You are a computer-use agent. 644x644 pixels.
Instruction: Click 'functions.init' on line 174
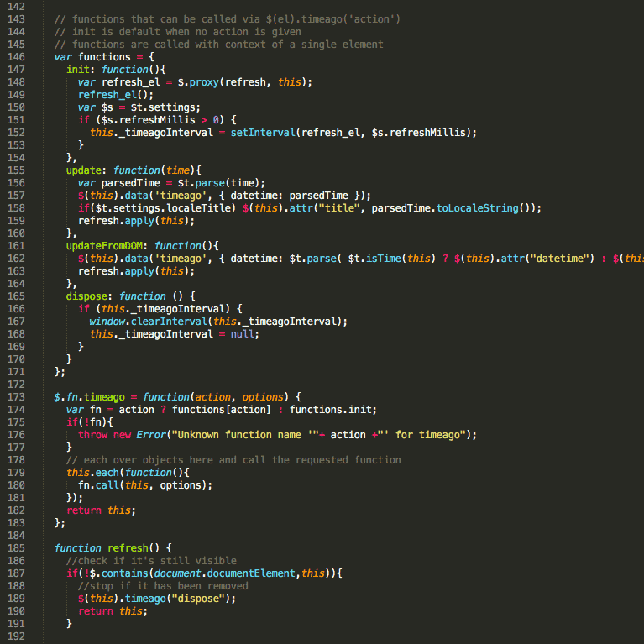point(331,410)
